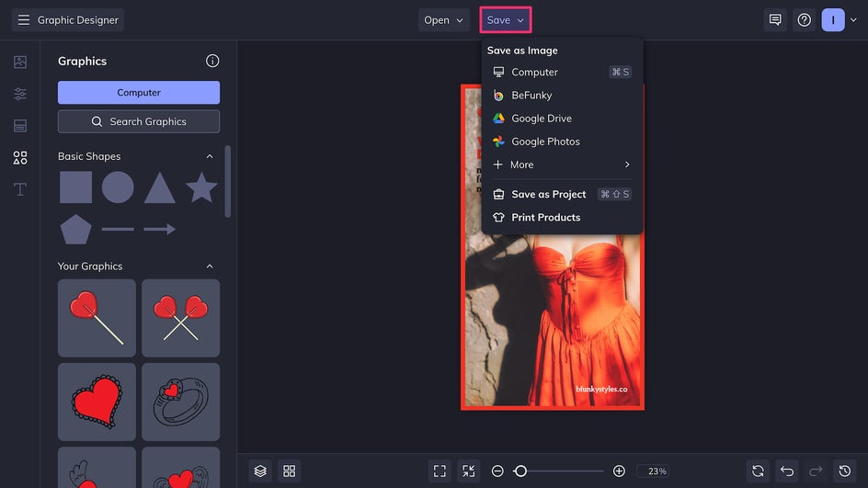Click the help question mark icon
Image resolution: width=868 pixels, height=488 pixels.
tap(804, 20)
